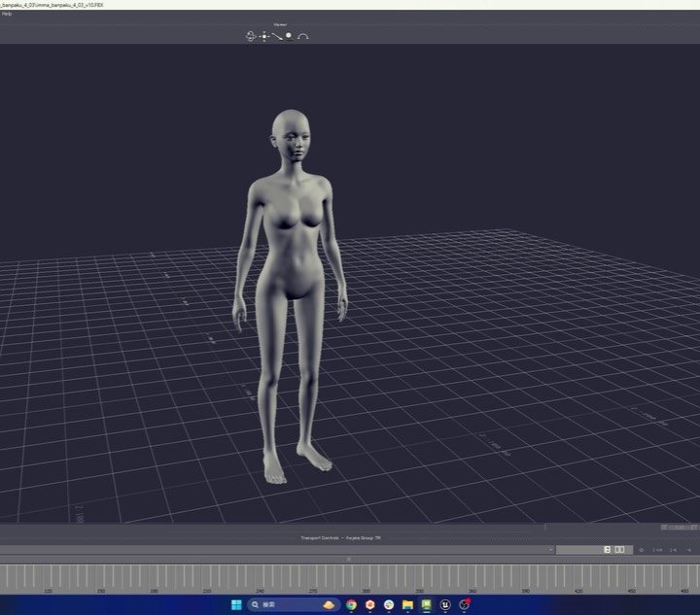Viewport: 700px width, 615px height.
Task: Open the Help menu
Action: [x=7, y=14]
